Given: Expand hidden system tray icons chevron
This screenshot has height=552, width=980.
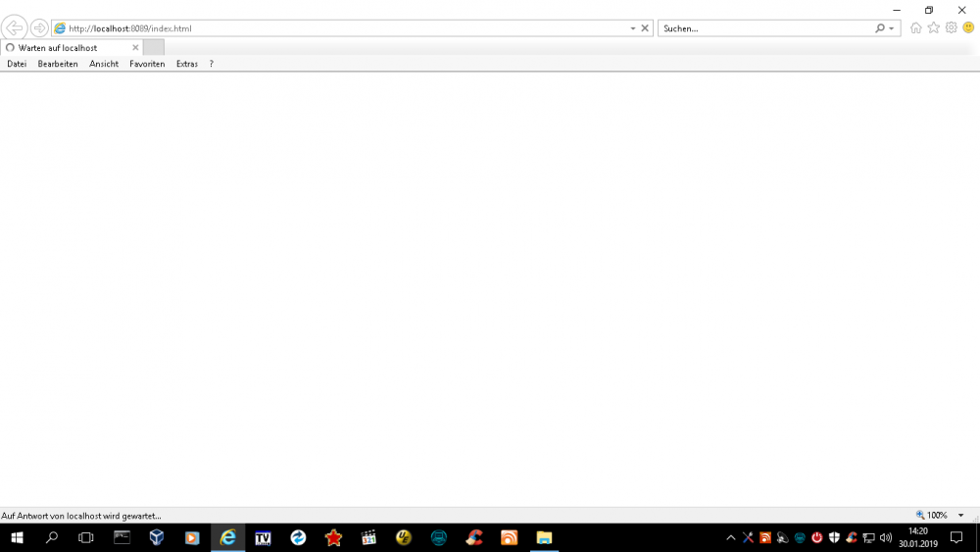Looking at the screenshot, I should (x=731, y=537).
